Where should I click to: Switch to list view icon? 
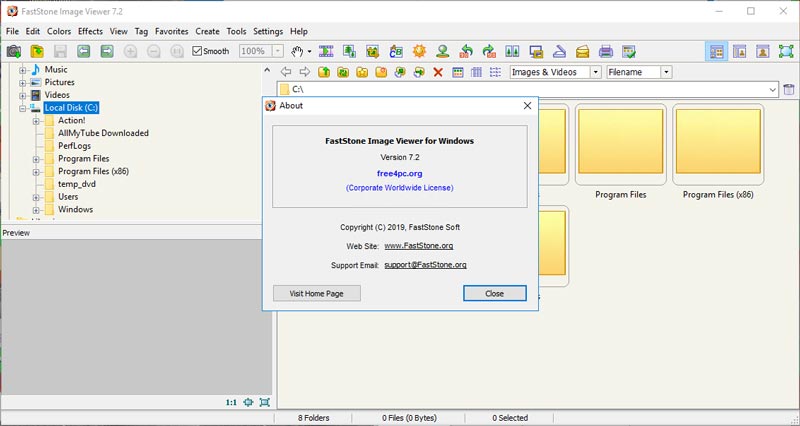click(x=495, y=72)
